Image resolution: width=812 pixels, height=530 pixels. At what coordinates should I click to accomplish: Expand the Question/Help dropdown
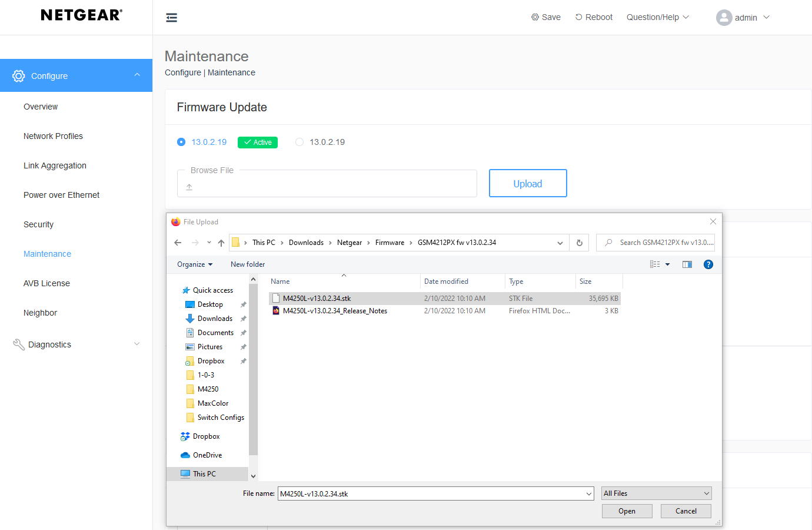pos(658,17)
